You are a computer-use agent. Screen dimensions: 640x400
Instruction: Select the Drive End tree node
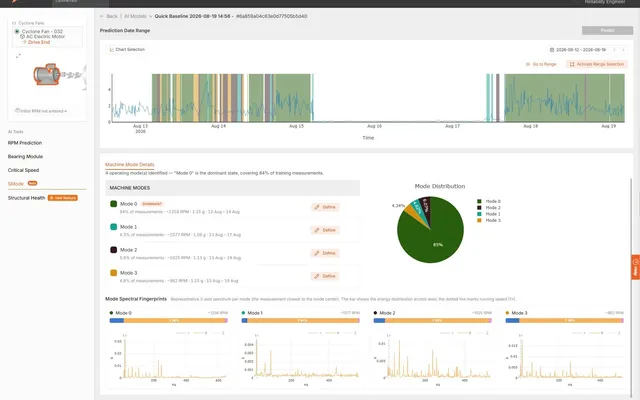(x=37, y=42)
